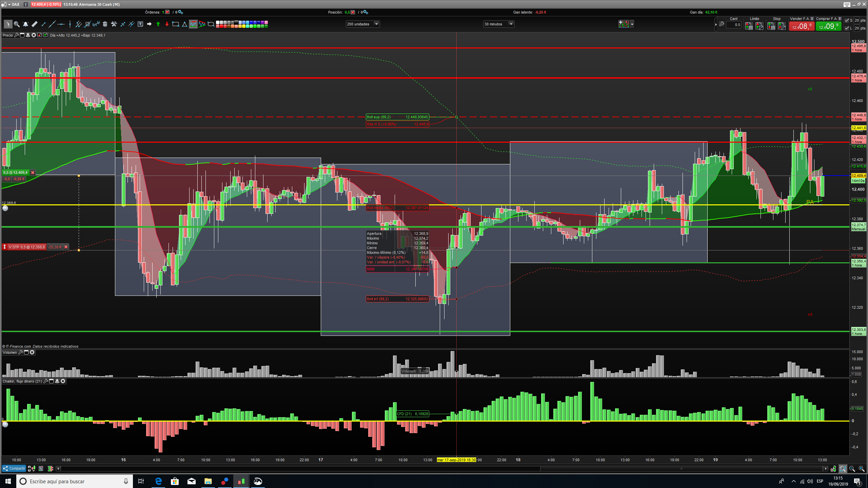Click the trash delete-objects icon
This screenshot has height=488, width=868.
[x=105, y=24]
